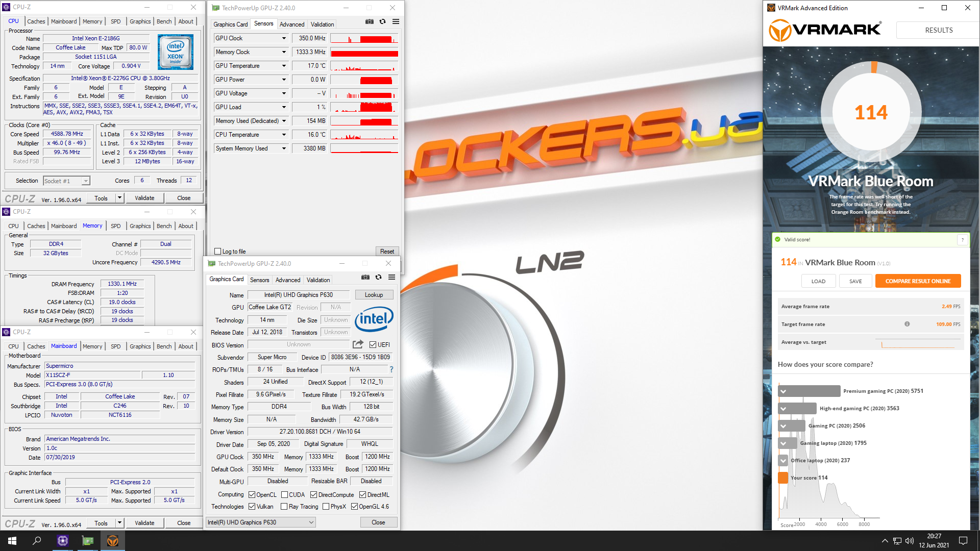The image size is (980, 551).
Task: Click the Average vs. target progress bar
Action: [918, 343]
